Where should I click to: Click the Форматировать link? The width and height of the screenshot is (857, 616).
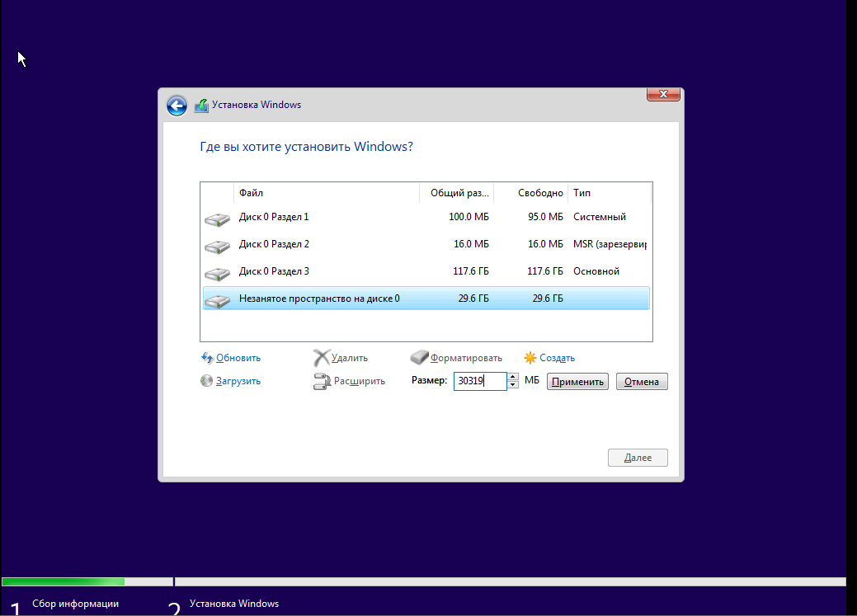click(466, 358)
